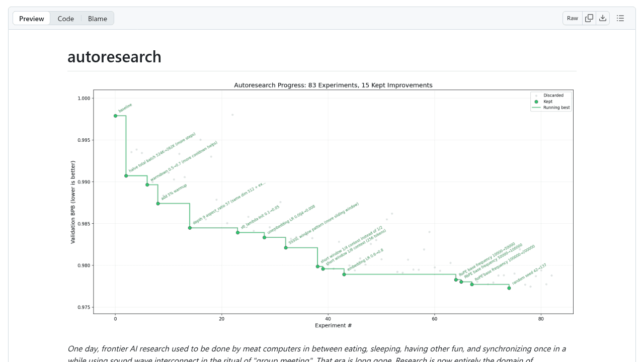
Task: Copy the raw file contents
Action: (589, 18)
